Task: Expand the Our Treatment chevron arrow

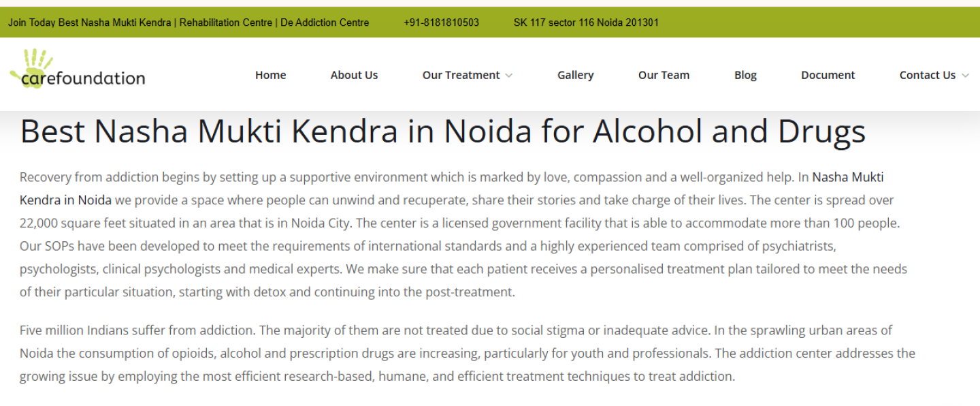Action: (509, 76)
